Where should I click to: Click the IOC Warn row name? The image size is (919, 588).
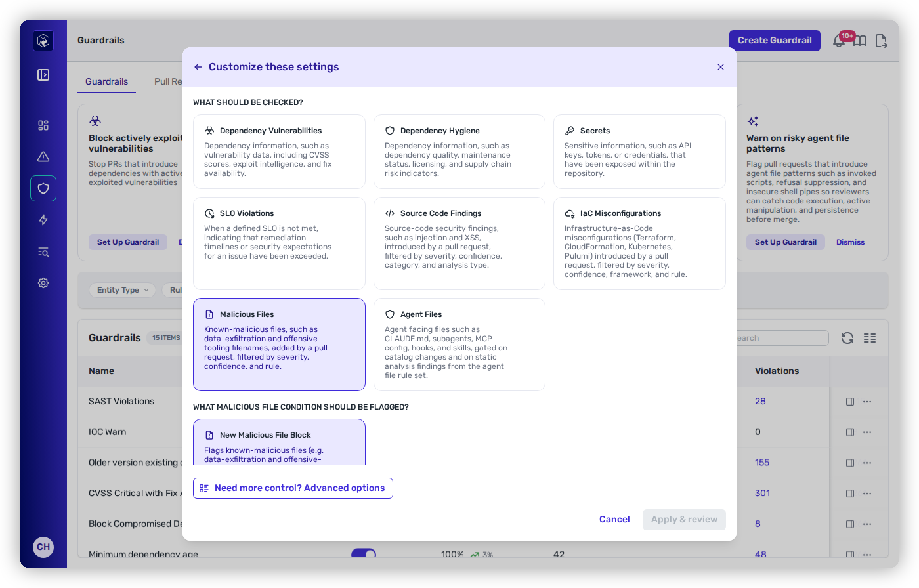tap(107, 432)
